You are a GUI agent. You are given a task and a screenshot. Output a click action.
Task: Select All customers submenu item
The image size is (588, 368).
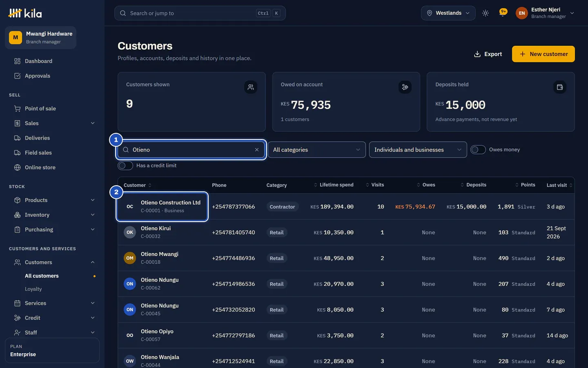pos(60,276)
